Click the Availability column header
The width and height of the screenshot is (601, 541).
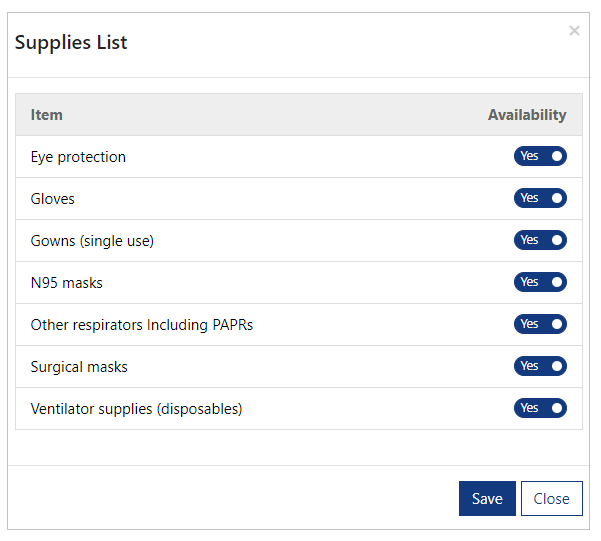point(527,115)
